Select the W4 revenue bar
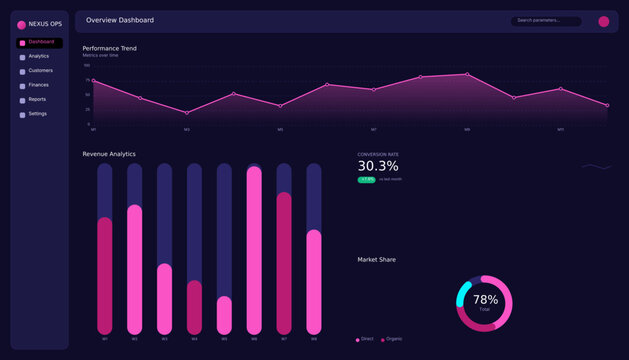629x360 pixels. [x=194, y=307]
